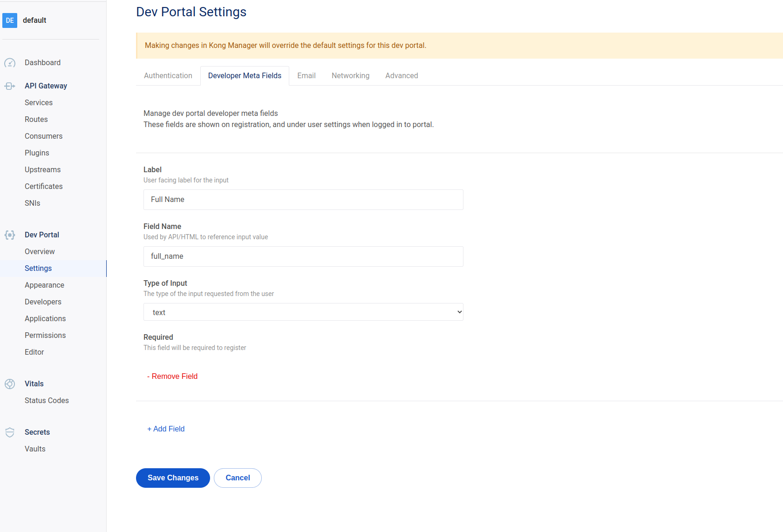783x532 pixels.
Task: Switch to the Email tab
Action: click(x=306, y=75)
